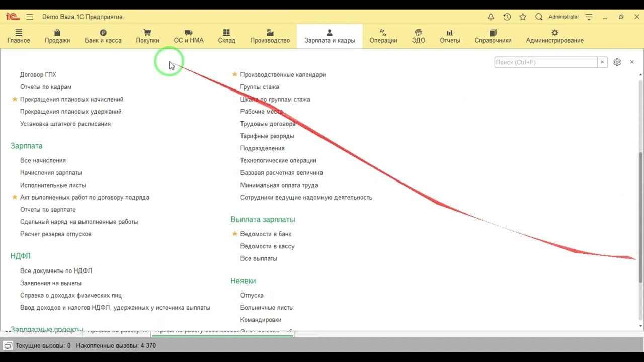Open ОС и НМА truck section
Image resolution: width=644 pixels, height=362 pixels.
[x=189, y=36]
